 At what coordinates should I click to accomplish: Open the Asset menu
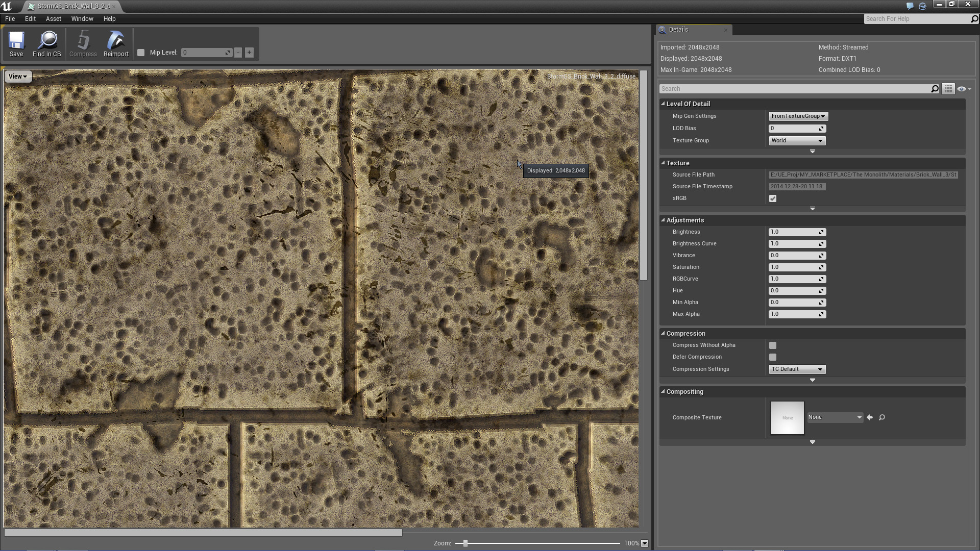53,18
